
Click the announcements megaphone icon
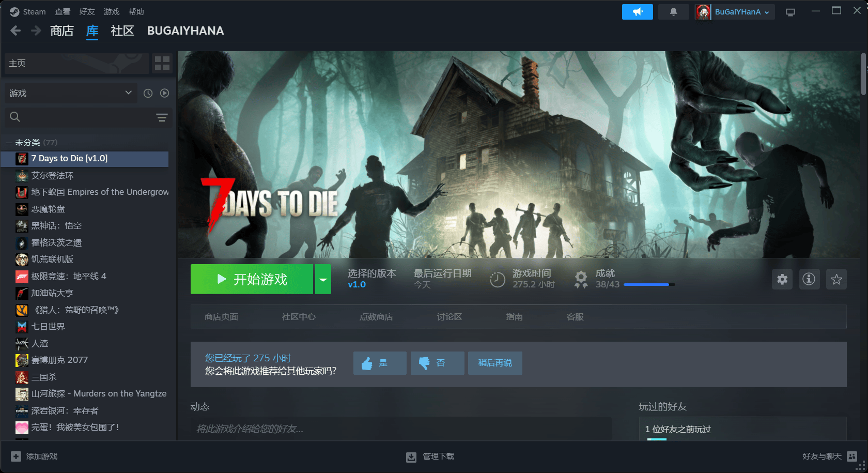[x=638, y=12]
